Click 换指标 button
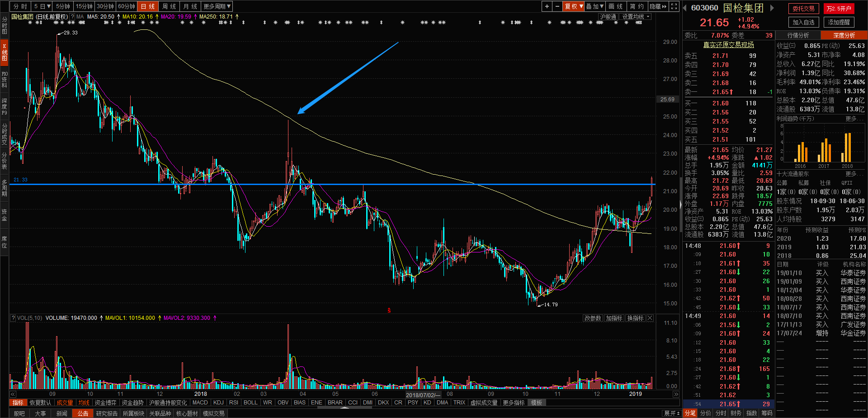 click(635, 318)
